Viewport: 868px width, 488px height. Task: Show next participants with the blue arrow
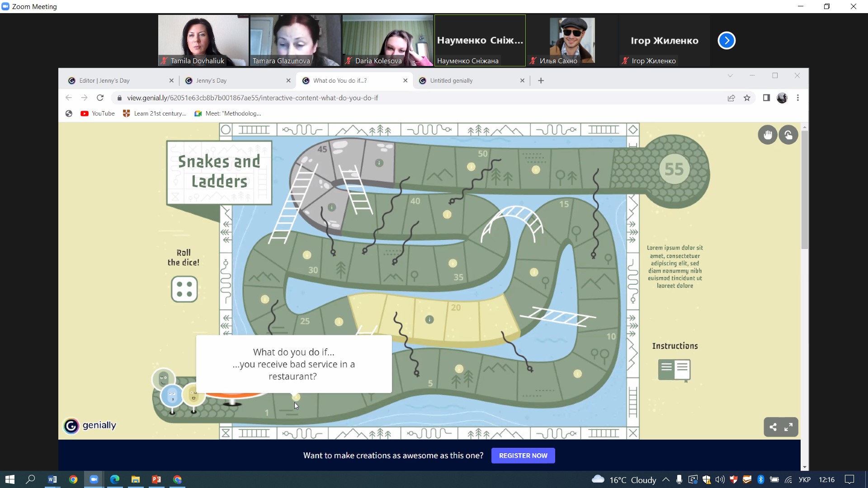pos(726,41)
